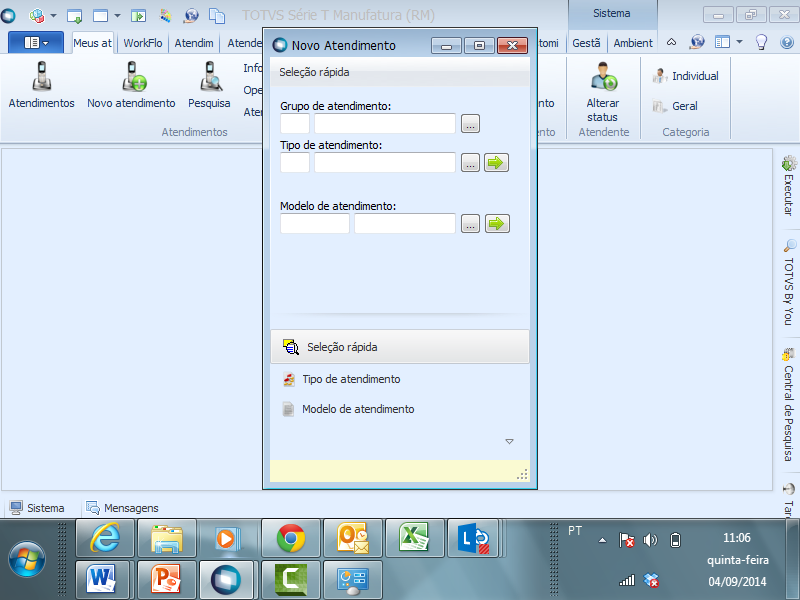Switch to the WorkFlo ribbon tab
This screenshot has height=600, width=800.
coord(143,43)
